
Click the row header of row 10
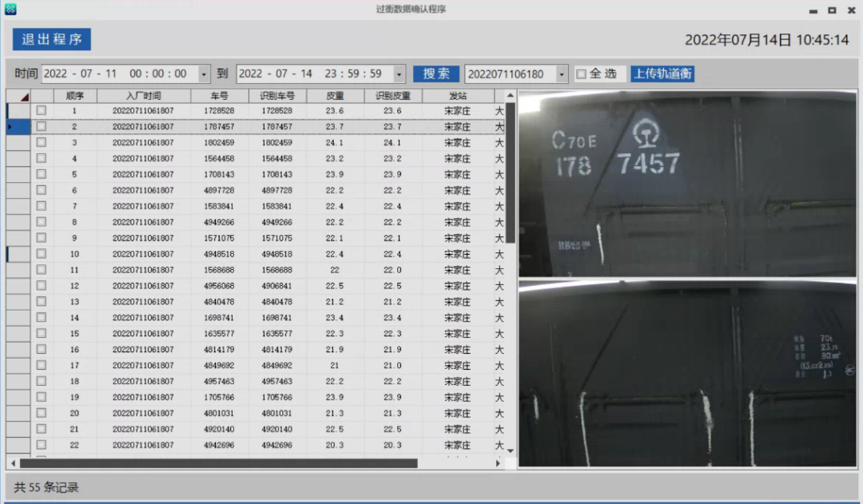point(18,254)
